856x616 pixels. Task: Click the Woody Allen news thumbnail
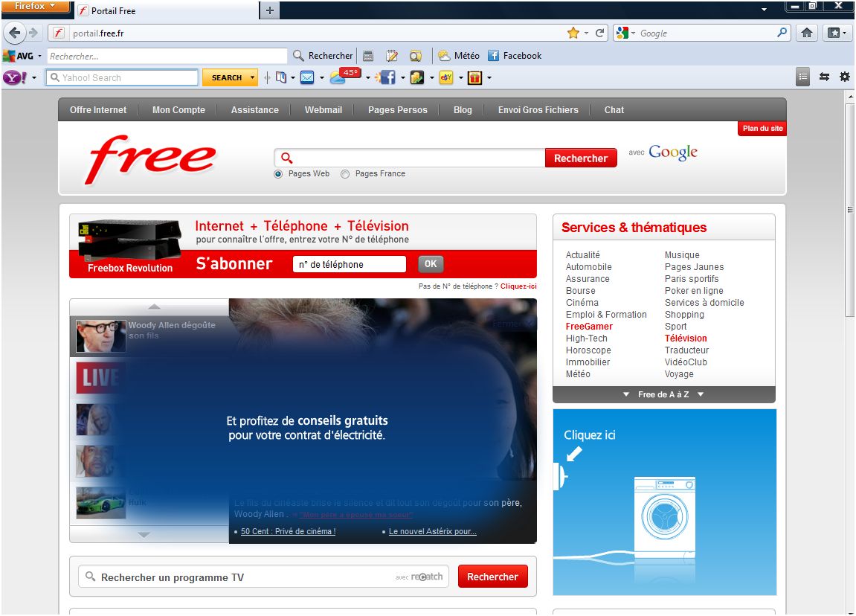coord(101,336)
